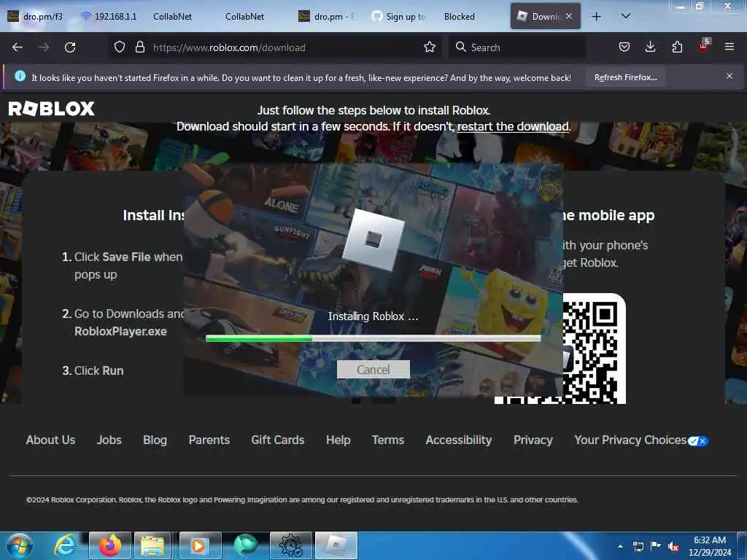
Task: Click the muted volume tray icon
Action: pos(673,547)
